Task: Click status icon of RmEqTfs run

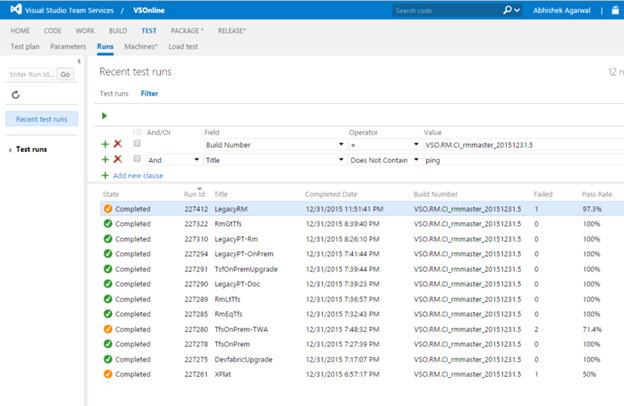Action: tap(108, 314)
